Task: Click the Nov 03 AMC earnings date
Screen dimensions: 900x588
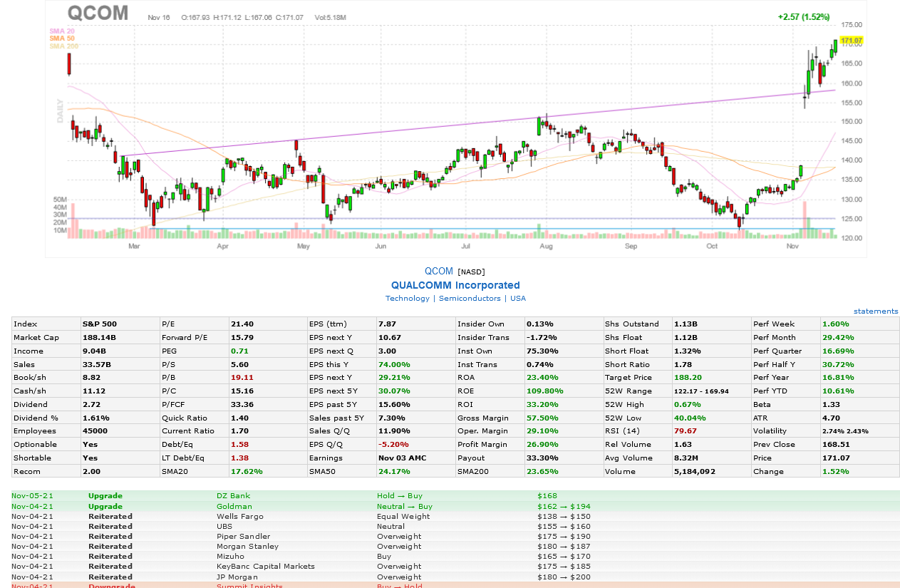Action: pos(403,458)
